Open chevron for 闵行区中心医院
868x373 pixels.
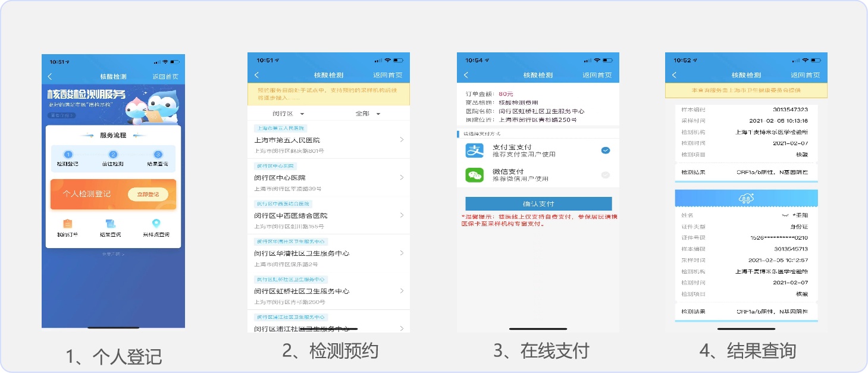[402, 177]
